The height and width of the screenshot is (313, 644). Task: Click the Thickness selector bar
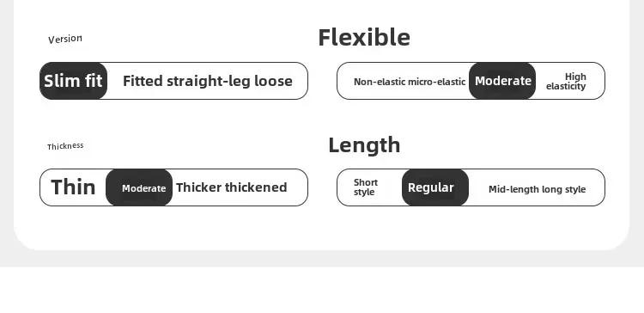(x=173, y=187)
